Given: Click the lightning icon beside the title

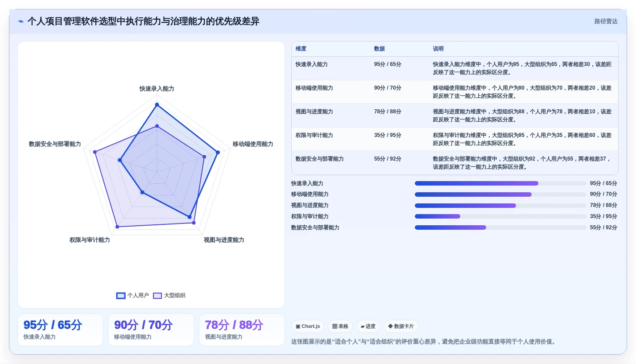Looking at the screenshot, I should pyautogui.click(x=21, y=21).
